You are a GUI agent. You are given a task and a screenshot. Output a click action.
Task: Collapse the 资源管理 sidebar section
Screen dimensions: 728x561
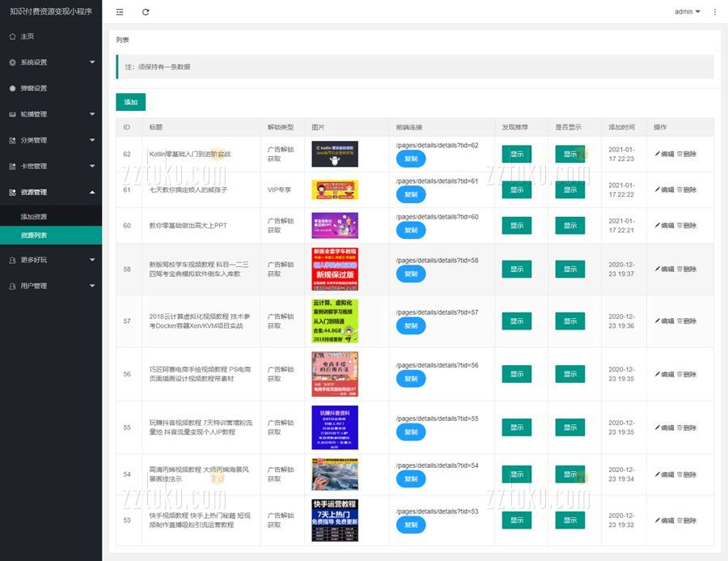[x=51, y=192]
